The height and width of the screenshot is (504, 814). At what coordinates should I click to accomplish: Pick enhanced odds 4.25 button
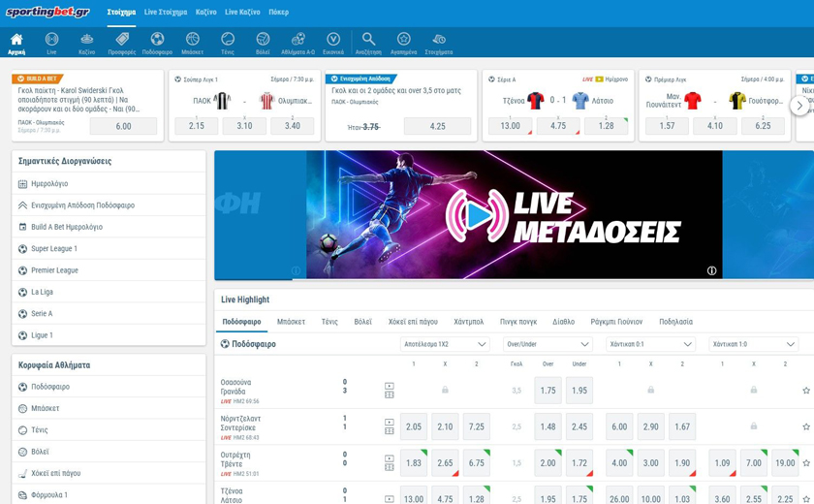[438, 126]
